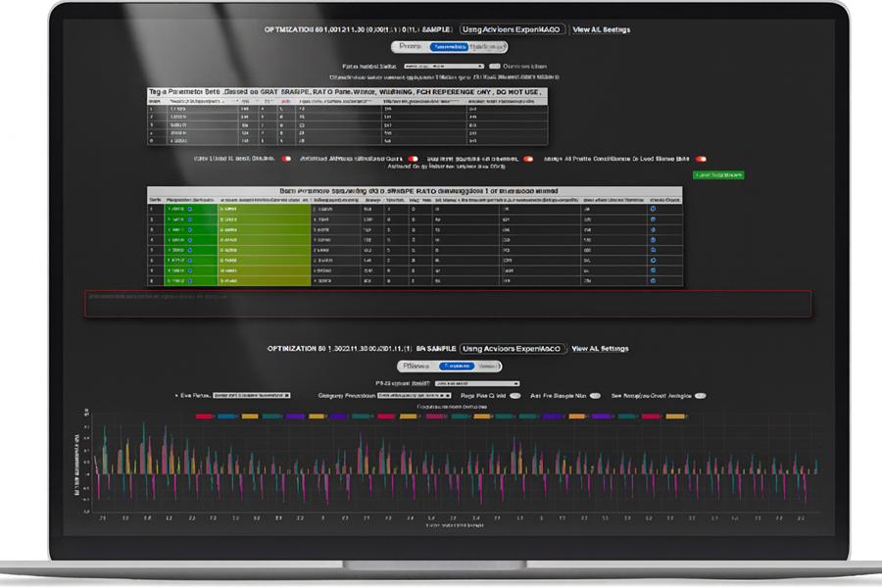This screenshot has height=588, width=882.
Task: Click the blue circle icon in the sixth green row
Action: point(189,261)
